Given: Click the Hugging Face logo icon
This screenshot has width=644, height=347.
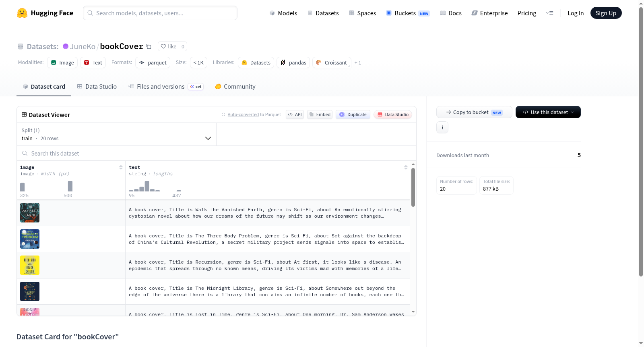Looking at the screenshot, I should click(22, 13).
